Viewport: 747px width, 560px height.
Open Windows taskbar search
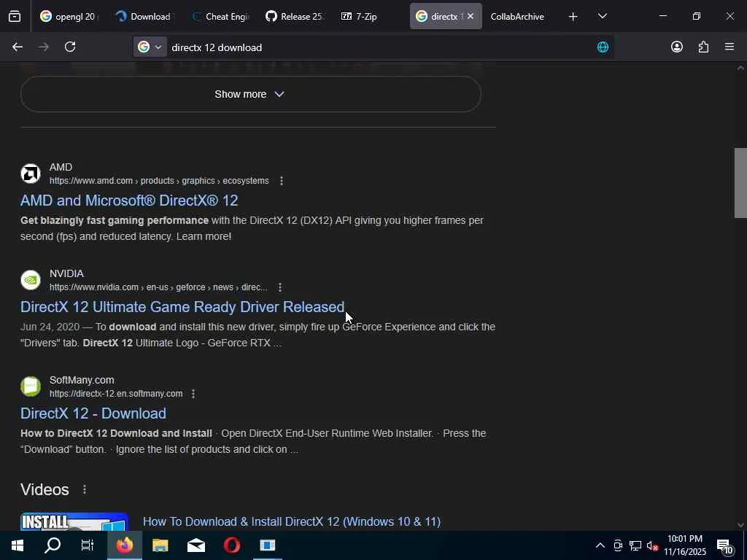tap(53, 545)
